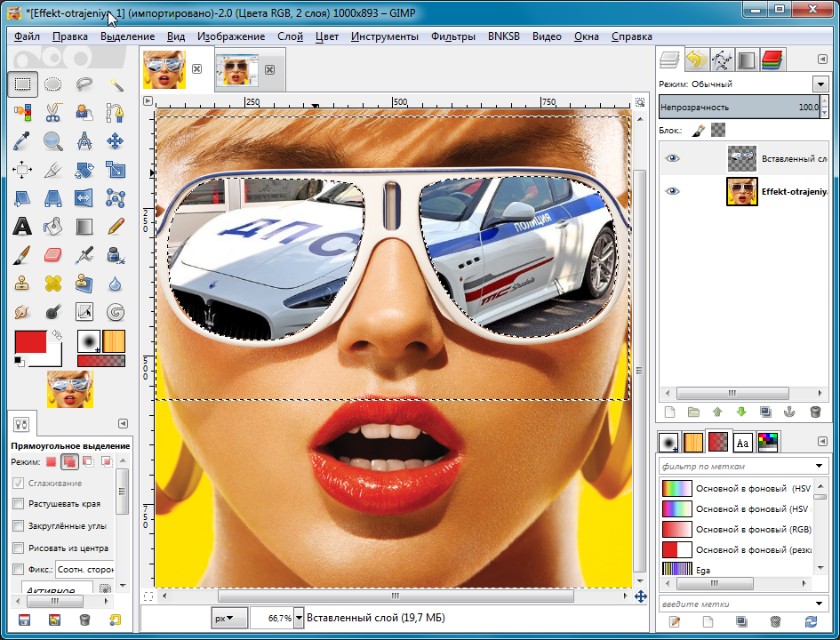Hide the Effekt-otrajeniya layer
Image resolution: width=840 pixels, height=640 pixels.
pyautogui.click(x=672, y=191)
